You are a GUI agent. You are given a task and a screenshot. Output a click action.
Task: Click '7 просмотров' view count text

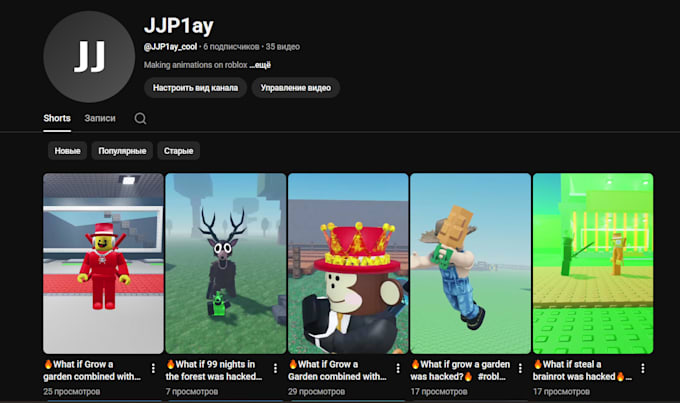click(192, 392)
